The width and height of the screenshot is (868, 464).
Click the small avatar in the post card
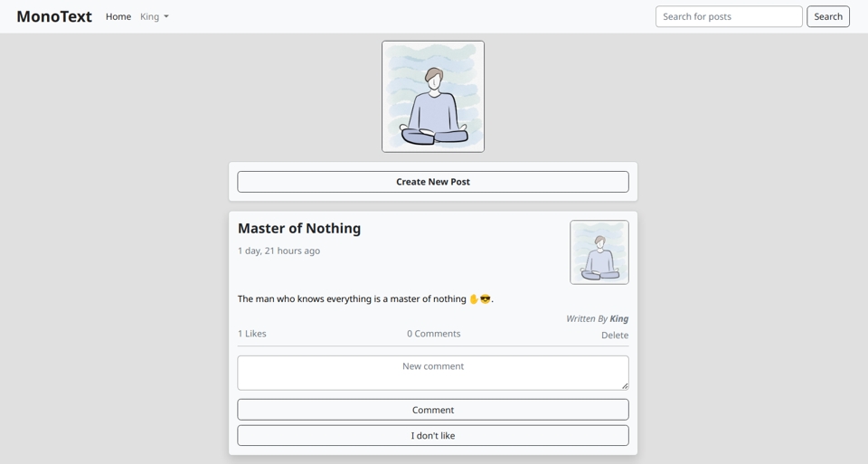599,252
